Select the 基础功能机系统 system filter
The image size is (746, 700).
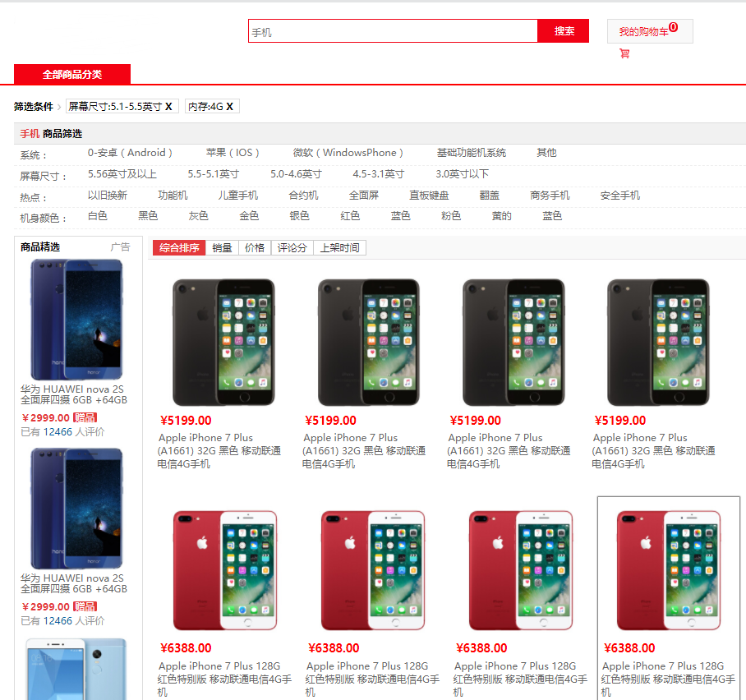click(x=472, y=153)
